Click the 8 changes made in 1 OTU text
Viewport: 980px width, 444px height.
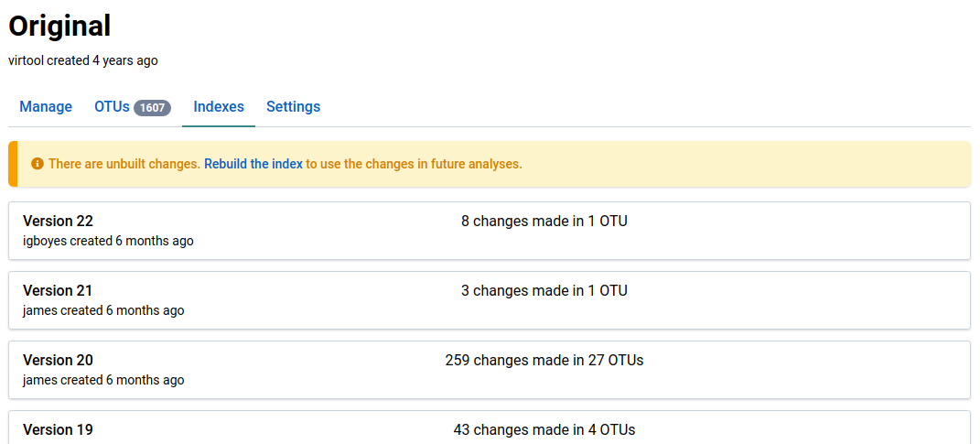click(x=544, y=221)
